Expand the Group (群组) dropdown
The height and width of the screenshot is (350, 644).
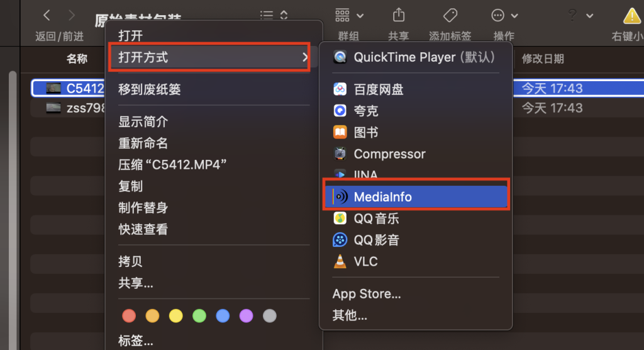(x=349, y=15)
